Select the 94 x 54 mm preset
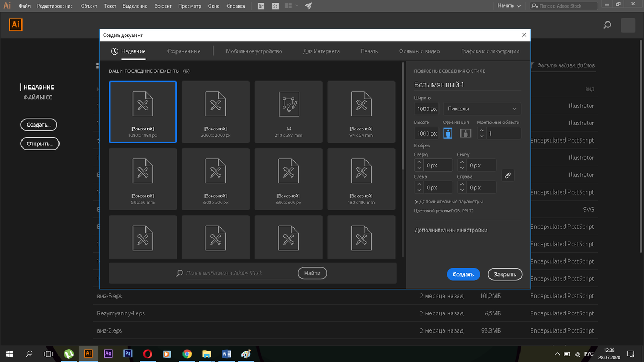 click(x=361, y=112)
